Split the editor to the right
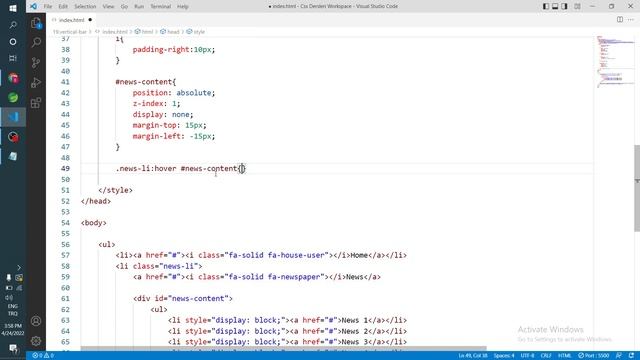 pos(620,20)
